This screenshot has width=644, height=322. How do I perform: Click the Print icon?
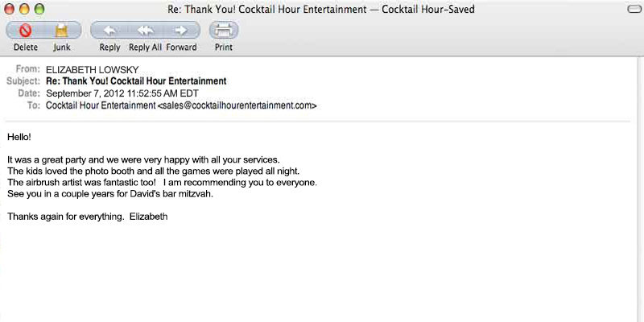tap(224, 31)
